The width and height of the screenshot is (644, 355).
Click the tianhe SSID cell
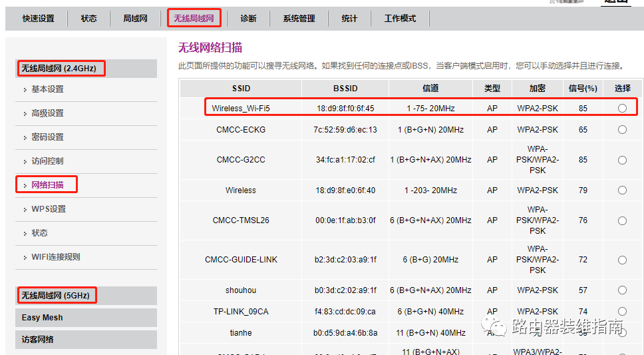(x=241, y=333)
